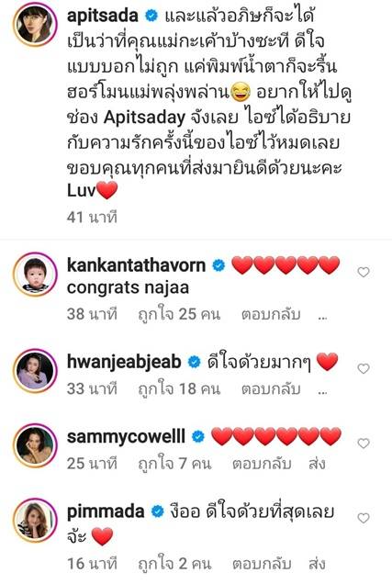Send sammycowelll's comment via ส่ง
This screenshot has height=584, width=392.
tap(317, 464)
